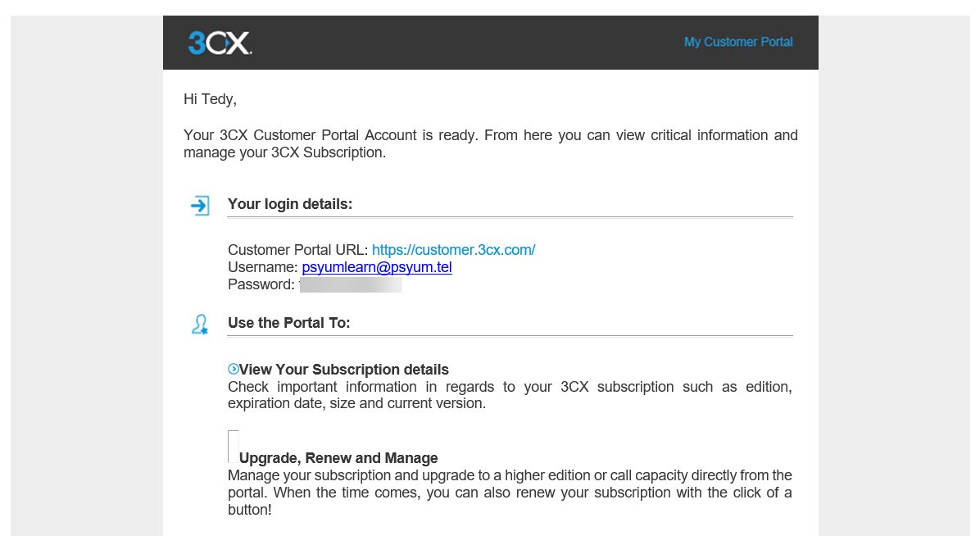Screen dimensions: 980x536
Task: Select the Upgrade, Renew and Manage title
Action: coord(338,458)
